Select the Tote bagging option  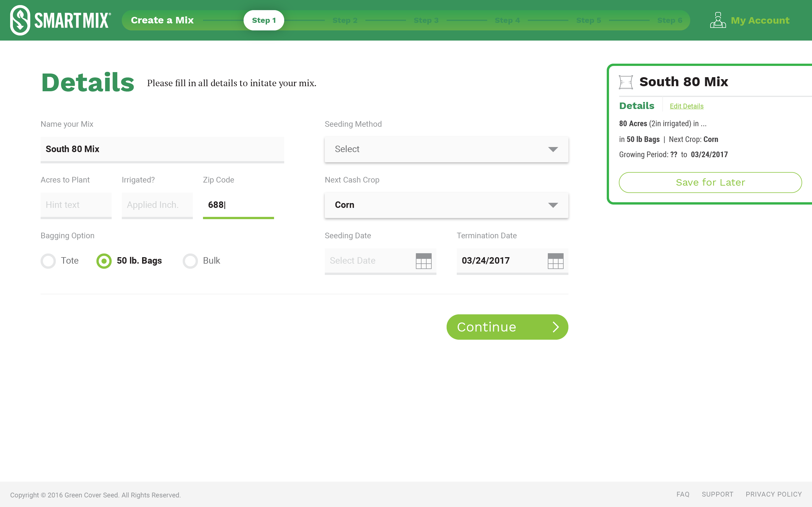click(x=48, y=261)
